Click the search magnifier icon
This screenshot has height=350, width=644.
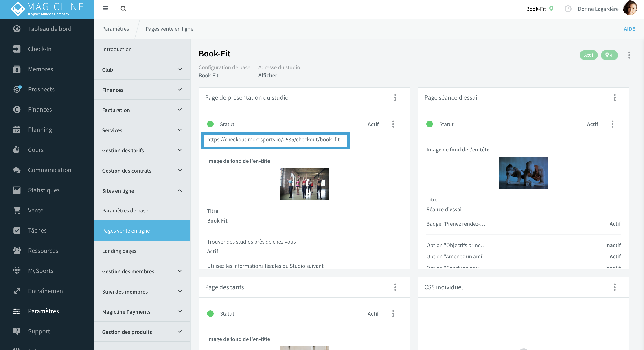[123, 9]
